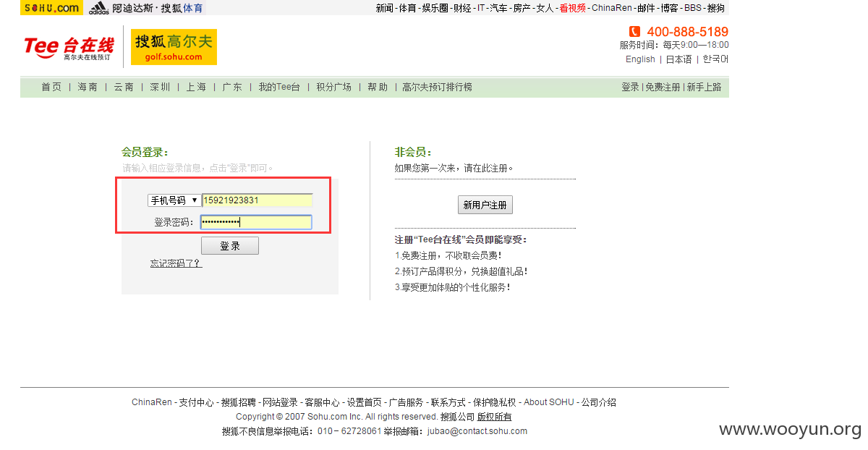Click the 新手上路 link
This screenshot has width=868, height=450.
pyautogui.click(x=704, y=87)
